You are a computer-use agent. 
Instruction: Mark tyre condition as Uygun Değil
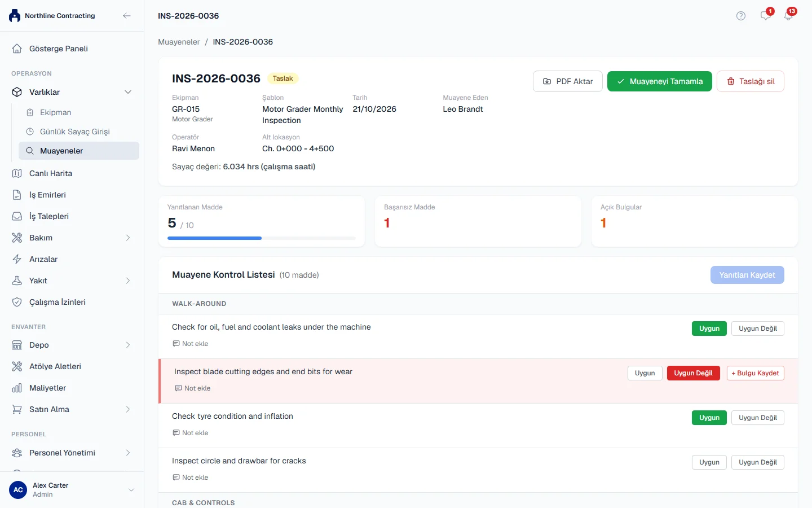[x=758, y=418]
